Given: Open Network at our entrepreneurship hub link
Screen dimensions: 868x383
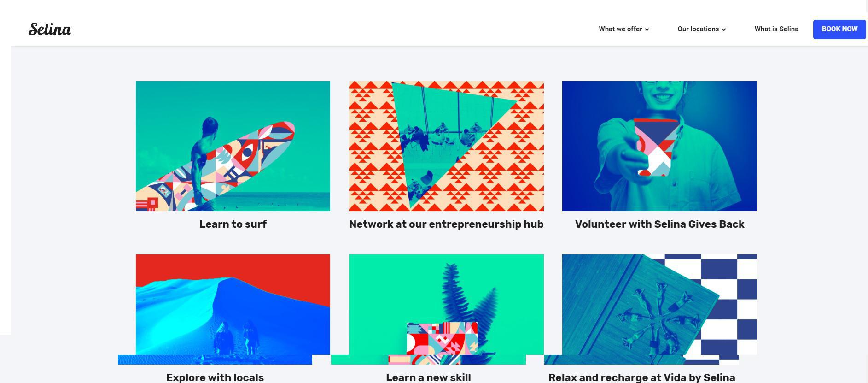Looking at the screenshot, I should (446, 224).
